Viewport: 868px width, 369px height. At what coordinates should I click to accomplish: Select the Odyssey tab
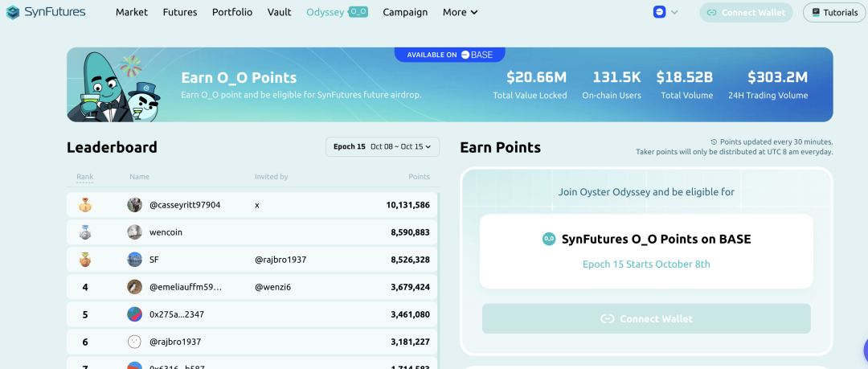325,12
